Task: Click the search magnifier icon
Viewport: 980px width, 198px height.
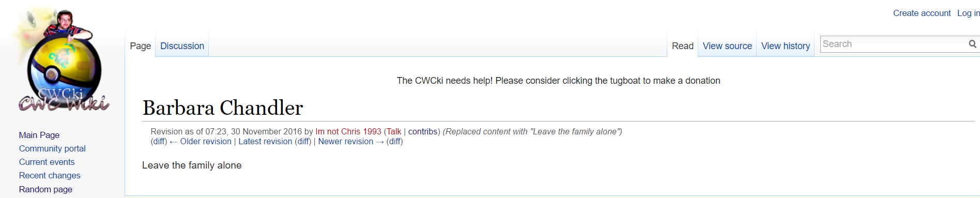Action: (972, 44)
